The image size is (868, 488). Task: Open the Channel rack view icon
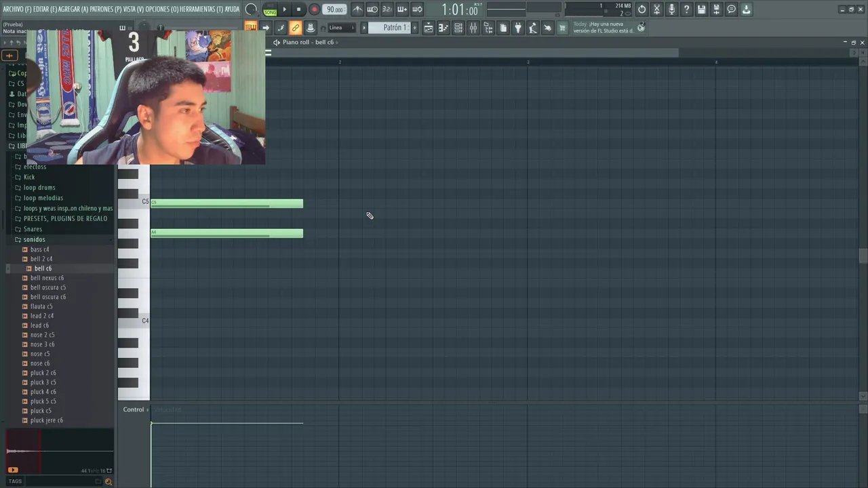click(x=458, y=28)
